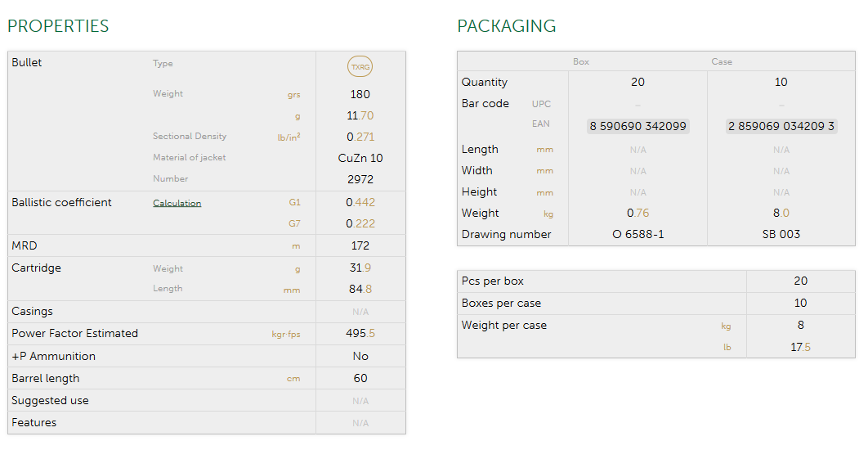Open the ballistic coefficient Calculation link
This screenshot has height=450, width=868.
pyautogui.click(x=177, y=203)
